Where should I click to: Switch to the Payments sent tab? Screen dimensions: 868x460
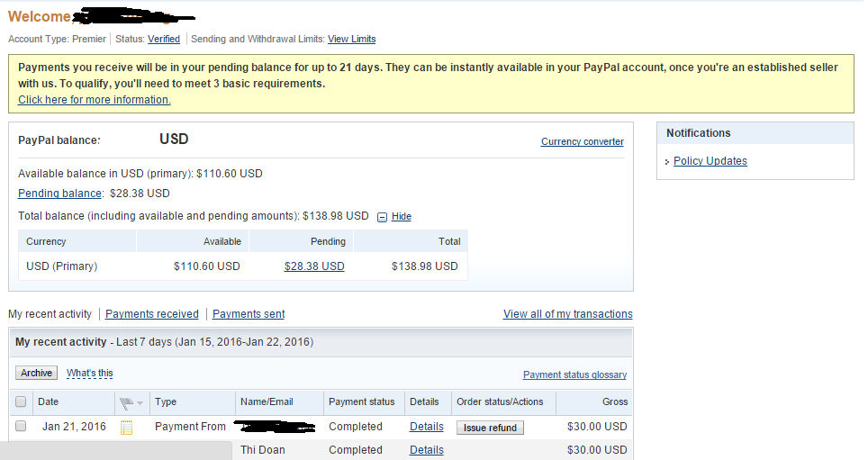[249, 314]
